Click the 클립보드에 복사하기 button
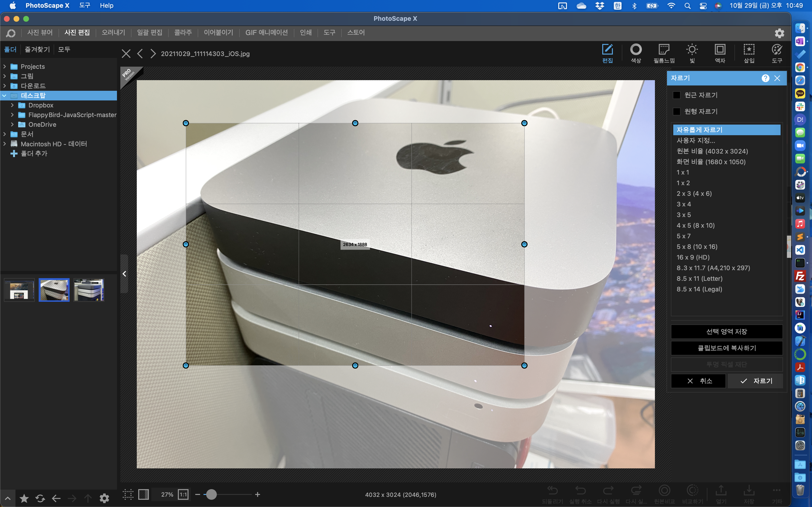 point(726,348)
